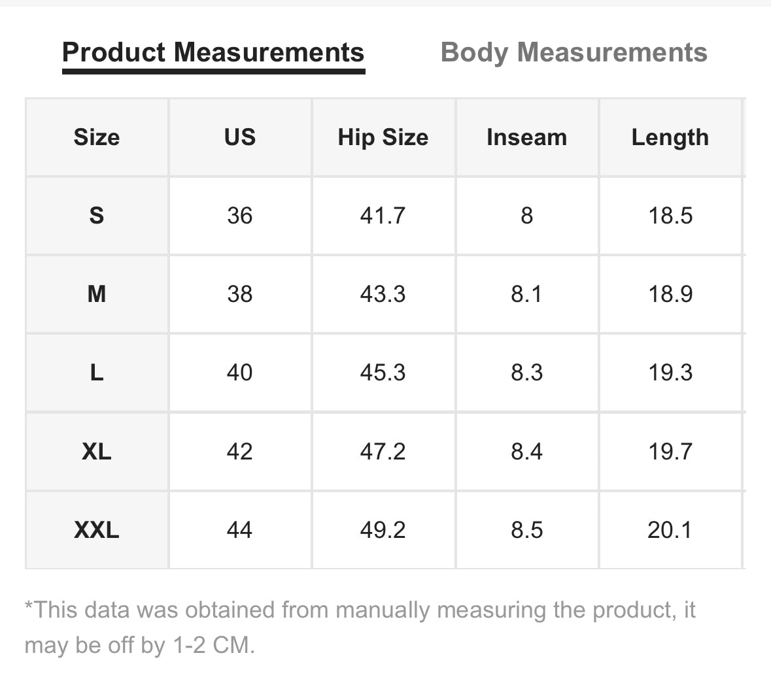This screenshot has height=700, width=771.
Task: Select the M size row label
Action: [x=97, y=294]
